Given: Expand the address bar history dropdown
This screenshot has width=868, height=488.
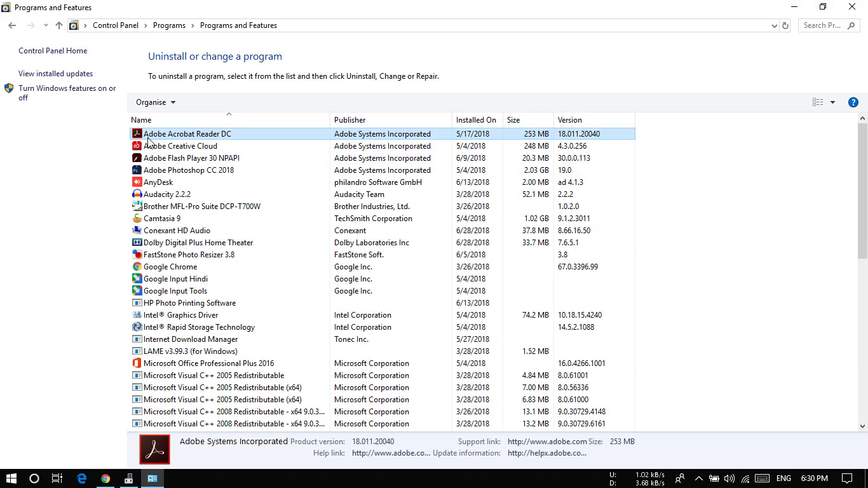Looking at the screenshot, I should click(774, 25).
